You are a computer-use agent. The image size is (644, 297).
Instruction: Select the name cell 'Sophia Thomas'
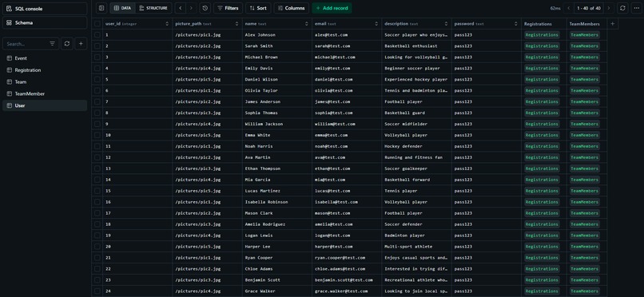pyautogui.click(x=277, y=113)
